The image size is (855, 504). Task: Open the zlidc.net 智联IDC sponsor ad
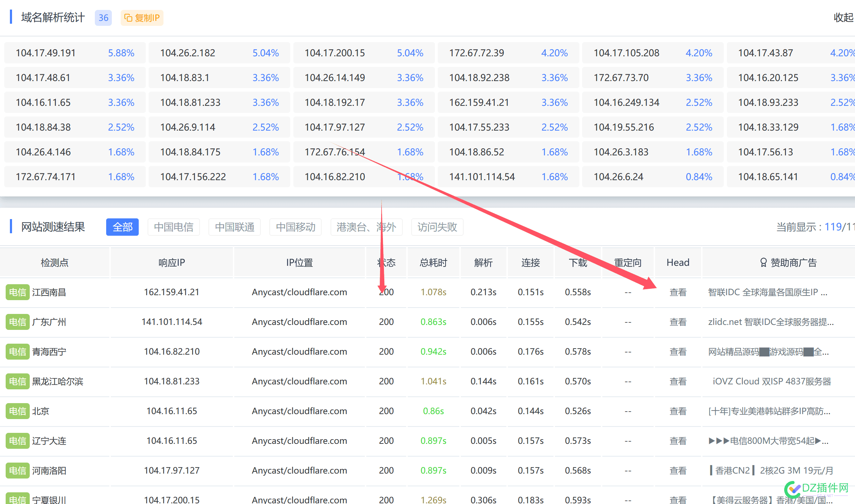point(771,322)
